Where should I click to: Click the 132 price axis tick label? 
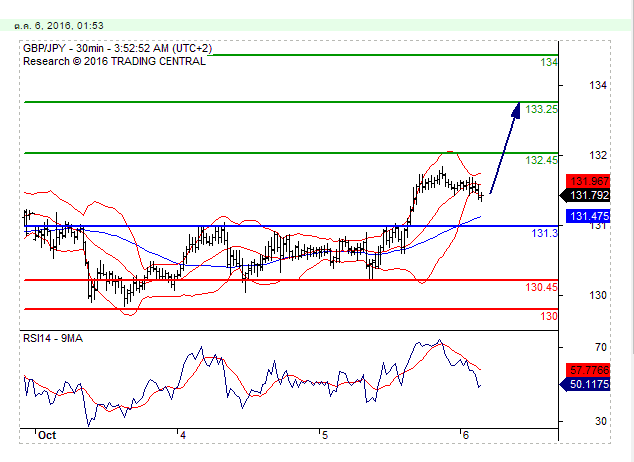pyautogui.click(x=598, y=155)
